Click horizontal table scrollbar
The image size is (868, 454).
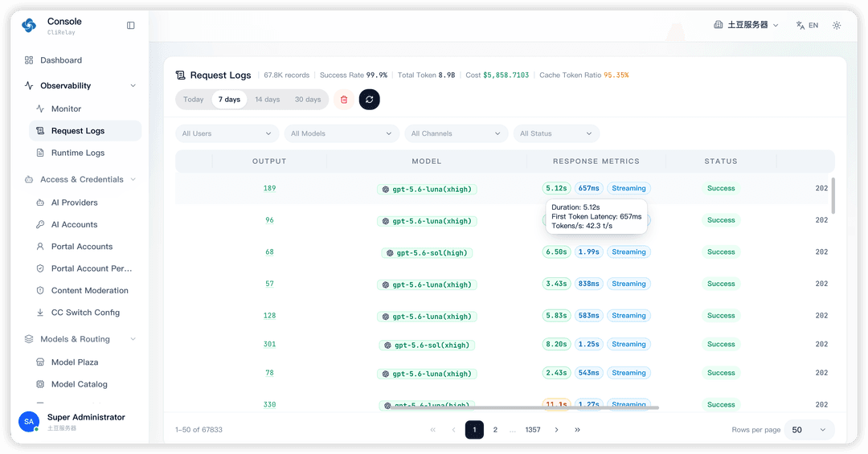[524, 408]
